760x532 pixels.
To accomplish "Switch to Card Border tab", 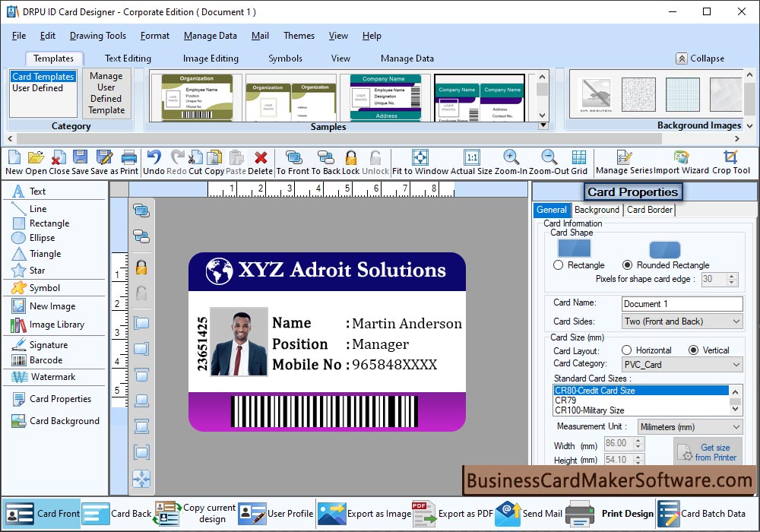I will (x=650, y=210).
